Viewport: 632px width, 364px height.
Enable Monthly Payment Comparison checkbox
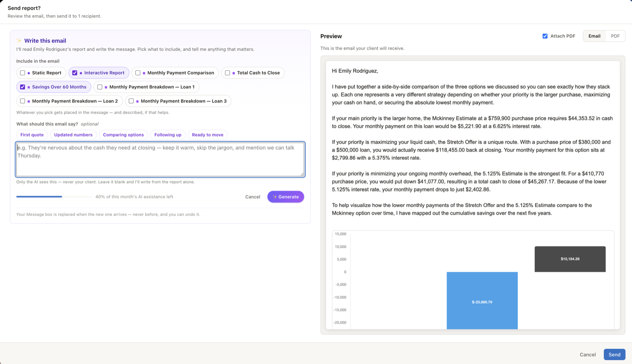click(x=138, y=73)
